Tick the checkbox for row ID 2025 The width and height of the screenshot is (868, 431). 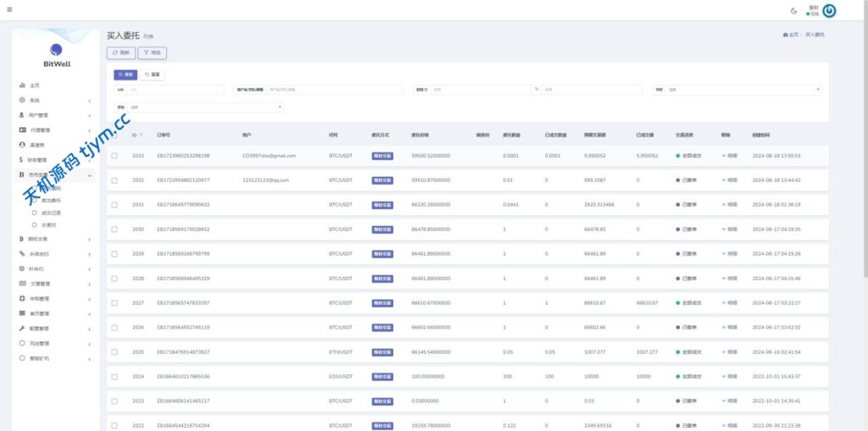point(114,351)
